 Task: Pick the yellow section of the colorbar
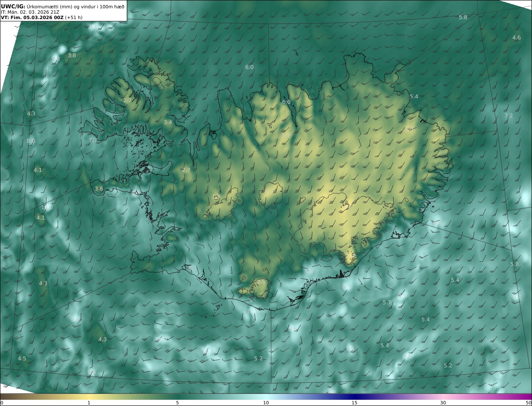(x=89, y=397)
